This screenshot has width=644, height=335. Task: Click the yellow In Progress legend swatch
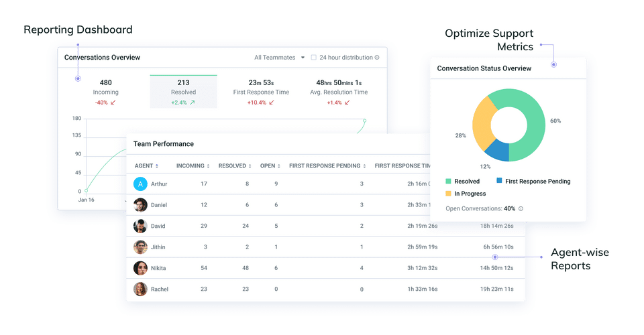(449, 194)
